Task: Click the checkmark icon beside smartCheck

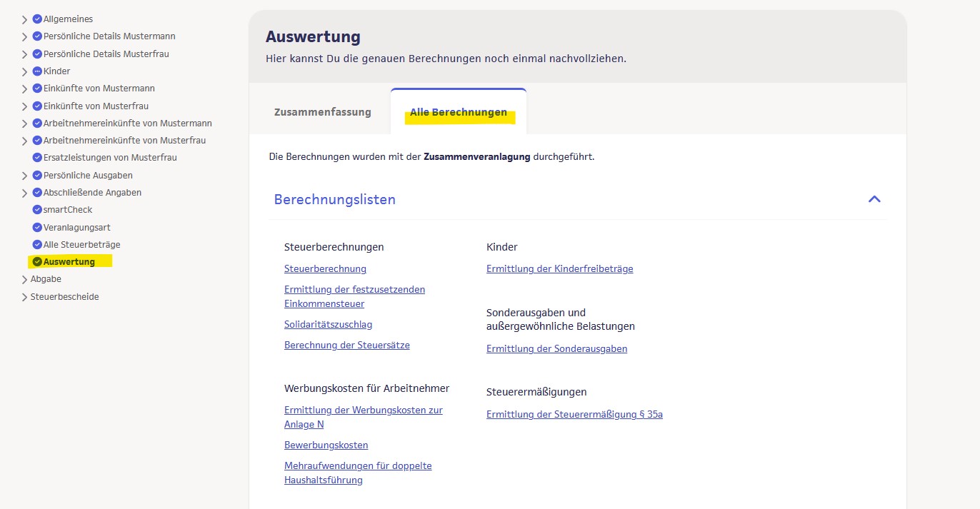Action: click(37, 210)
